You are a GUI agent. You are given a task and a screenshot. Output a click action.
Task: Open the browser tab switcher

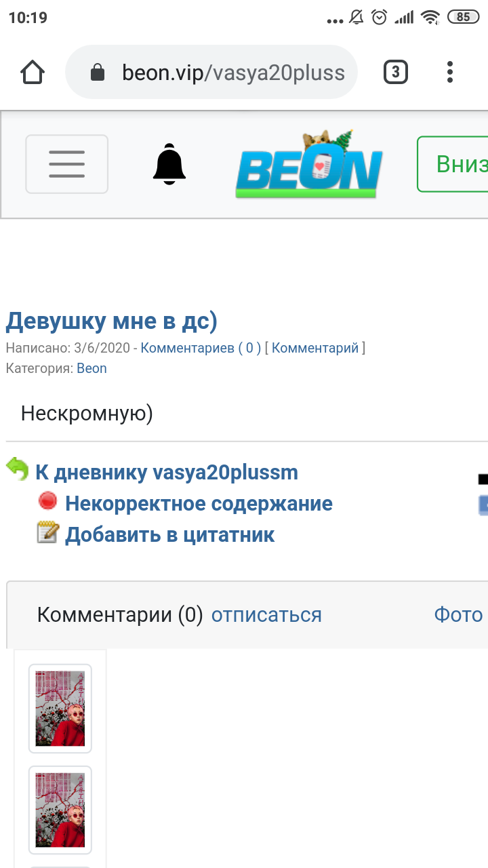[396, 72]
